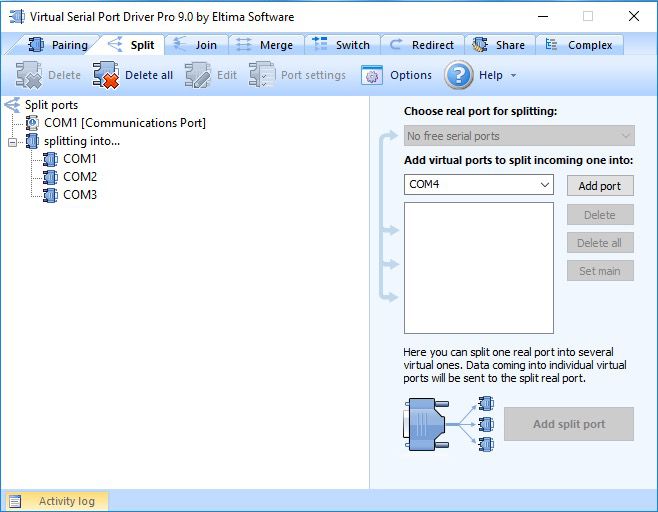Click the empty virtual ports list box
The width and height of the screenshot is (658, 512).
[478, 268]
